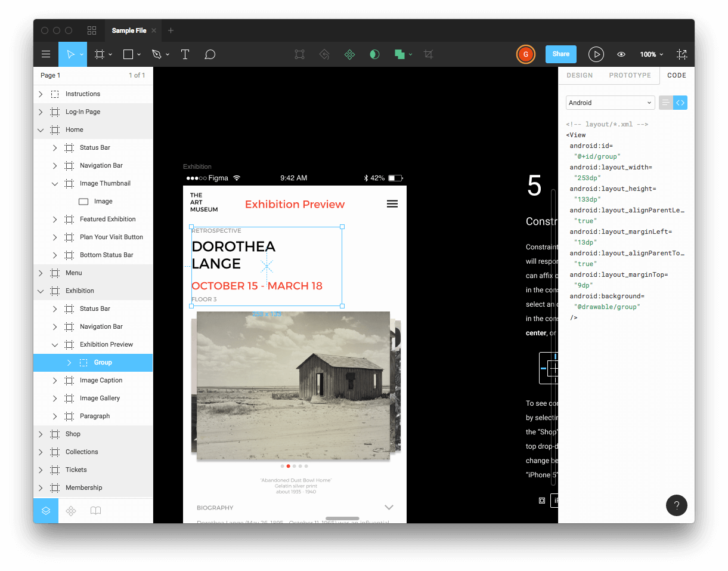Switch code panel to table view
The height and width of the screenshot is (571, 728).
[x=665, y=103]
